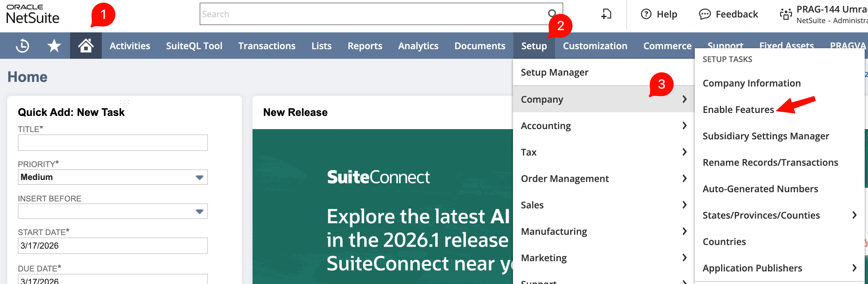Select Rename Records/Transactions
Image resolution: width=868 pixels, height=284 pixels.
pyautogui.click(x=770, y=162)
